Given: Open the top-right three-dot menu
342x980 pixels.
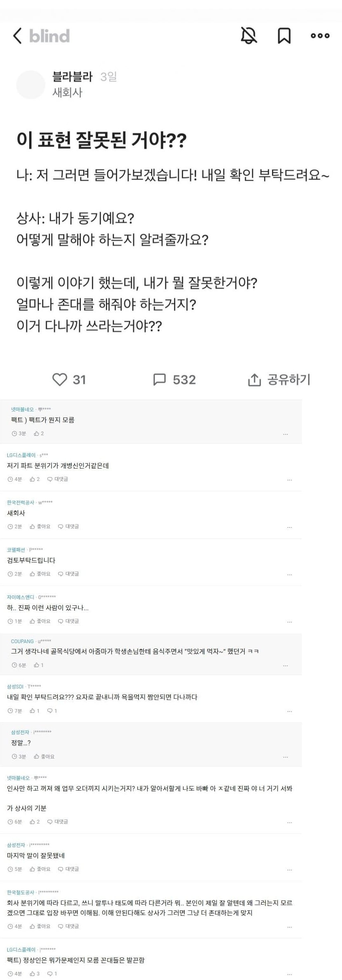Looking at the screenshot, I should click(x=321, y=36).
